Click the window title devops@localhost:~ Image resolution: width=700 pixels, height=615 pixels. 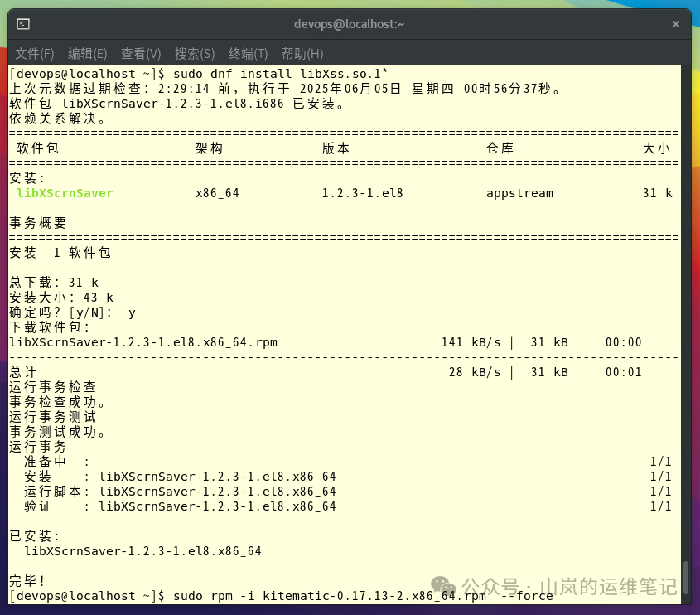[349, 24]
